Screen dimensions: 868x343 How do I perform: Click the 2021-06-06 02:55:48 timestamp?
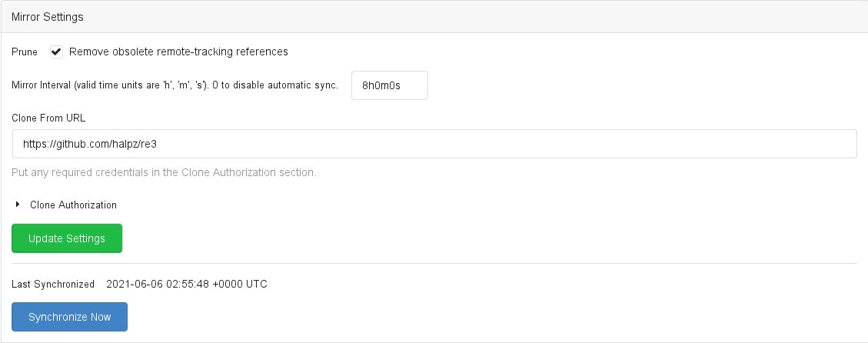pos(186,285)
